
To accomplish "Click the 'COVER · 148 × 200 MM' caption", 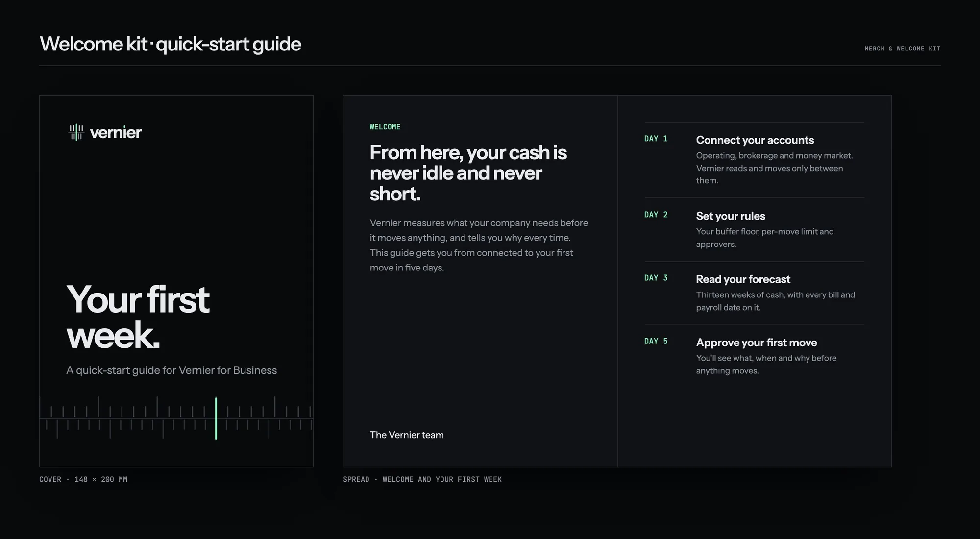I will tap(83, 479).
